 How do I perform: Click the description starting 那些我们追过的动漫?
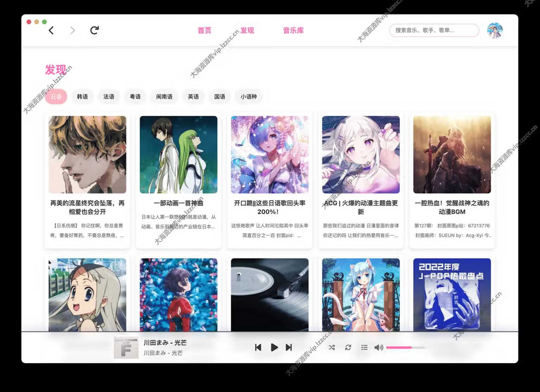click(361, 230)
